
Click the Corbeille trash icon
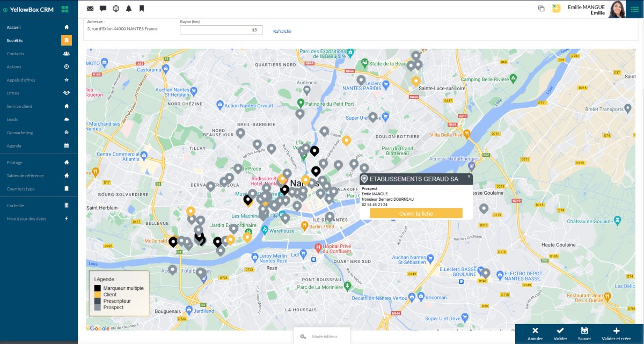[67, 205]
